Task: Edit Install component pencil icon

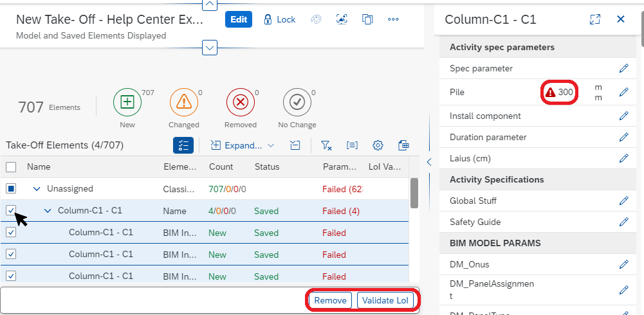Action: click(x=623, y=116)
